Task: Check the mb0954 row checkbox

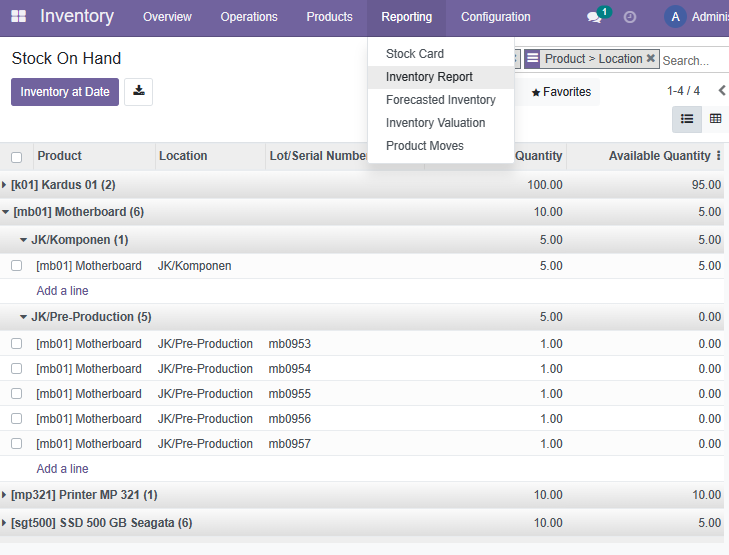Action: pos(17,369)
